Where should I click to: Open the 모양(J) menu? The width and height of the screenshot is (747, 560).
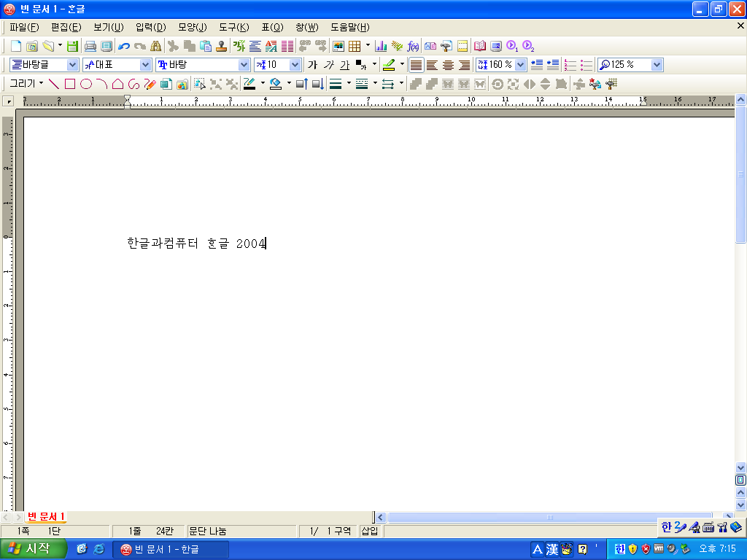tap(193, 27)
